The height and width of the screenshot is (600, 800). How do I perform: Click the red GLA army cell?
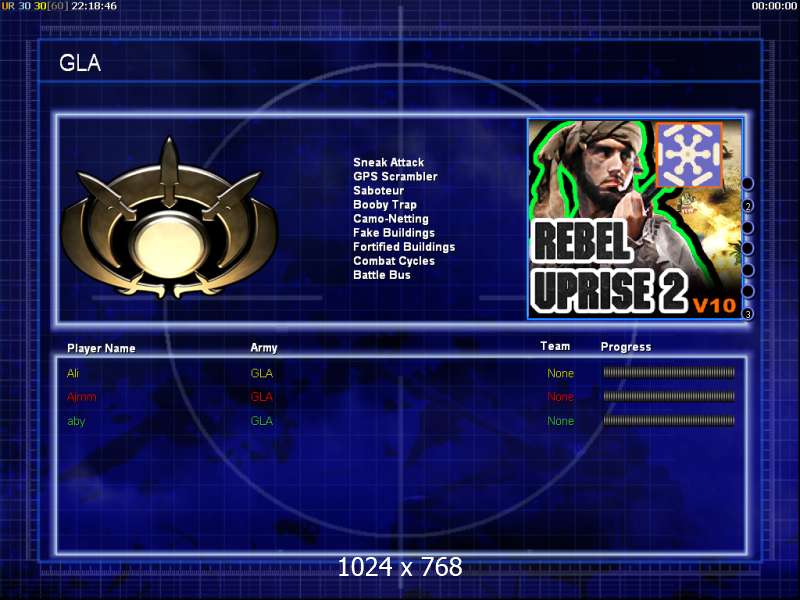(262, 397)
